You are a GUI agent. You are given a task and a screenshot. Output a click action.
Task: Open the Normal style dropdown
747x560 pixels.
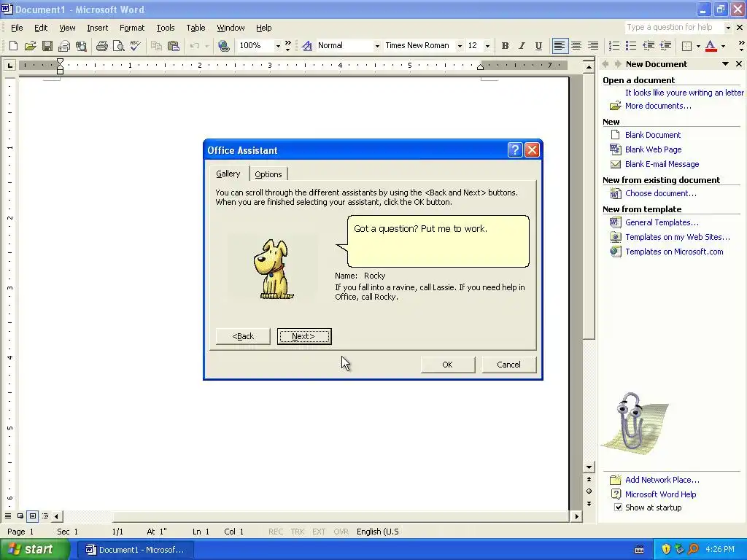point(377,46)
